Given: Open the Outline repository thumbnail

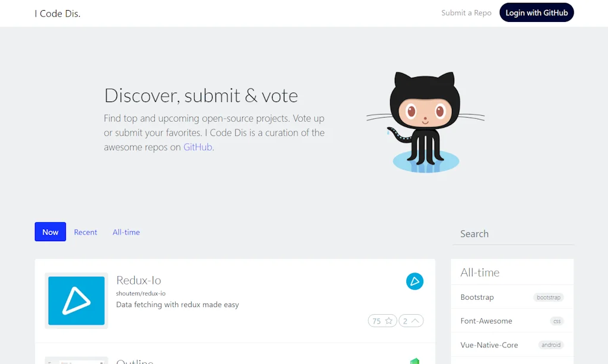Looking at the screenshot, I should pos(76,360).
